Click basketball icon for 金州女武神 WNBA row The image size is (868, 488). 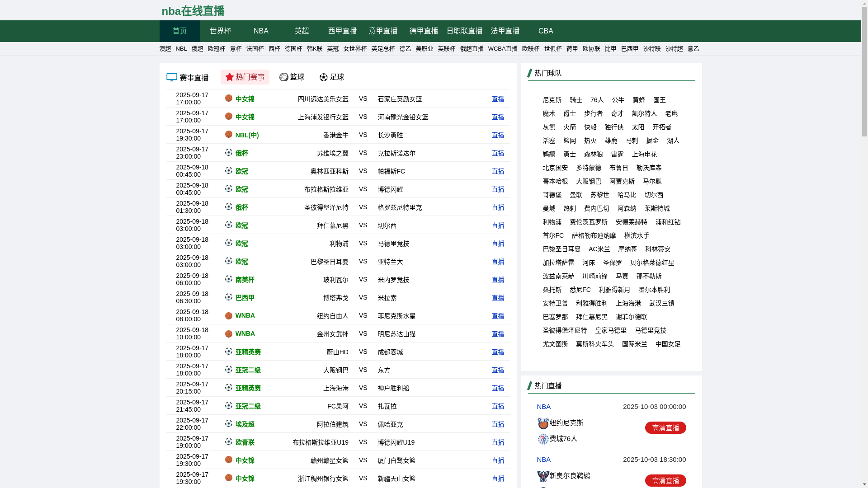(x=229, y=334)
